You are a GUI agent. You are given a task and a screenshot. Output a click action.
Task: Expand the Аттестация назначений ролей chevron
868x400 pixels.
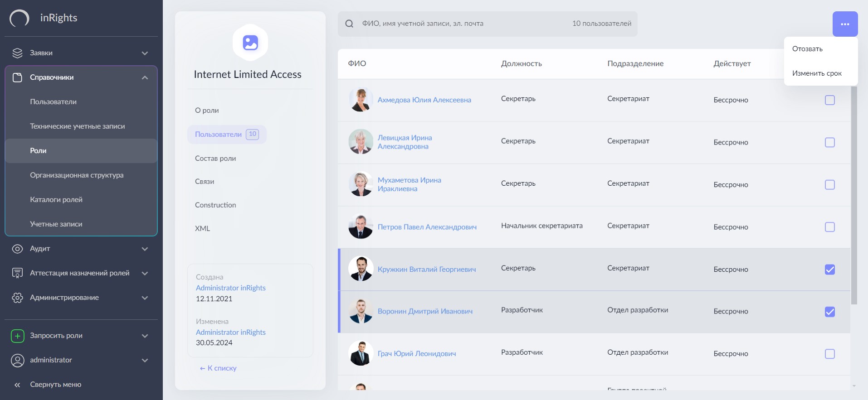(x=145, y=273)
